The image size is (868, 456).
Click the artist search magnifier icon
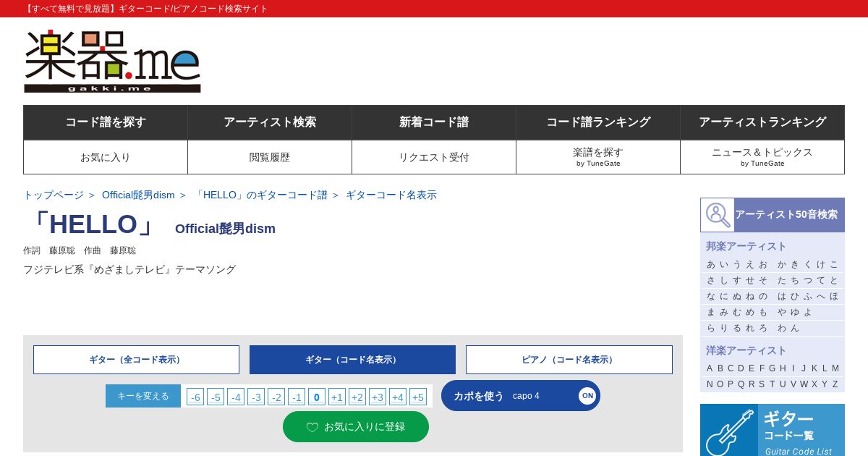point(718,215)
